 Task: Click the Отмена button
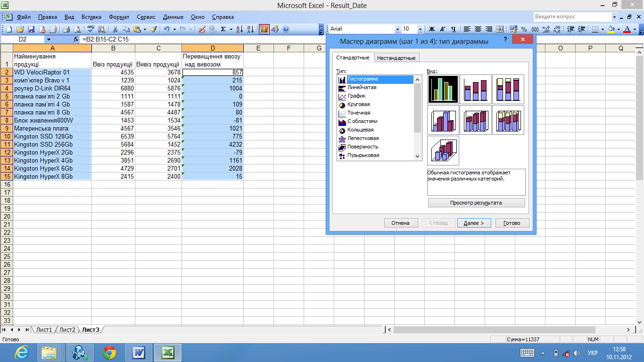400,223
